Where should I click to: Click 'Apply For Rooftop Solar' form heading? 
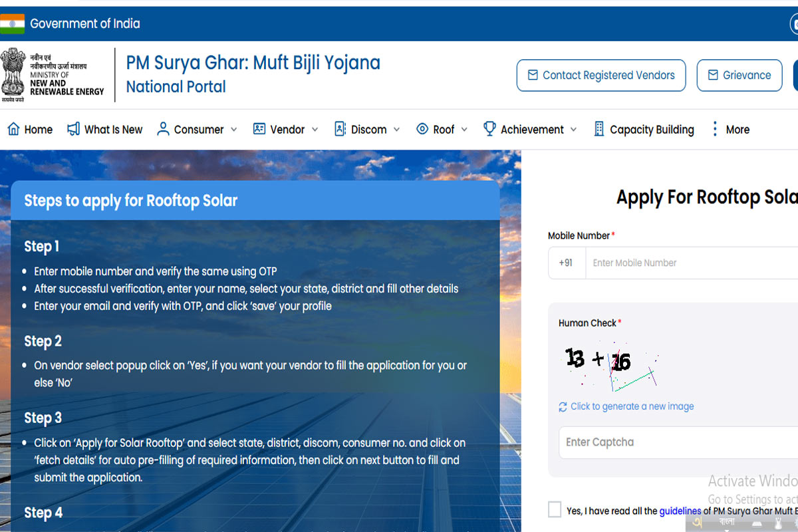point(707,197)
